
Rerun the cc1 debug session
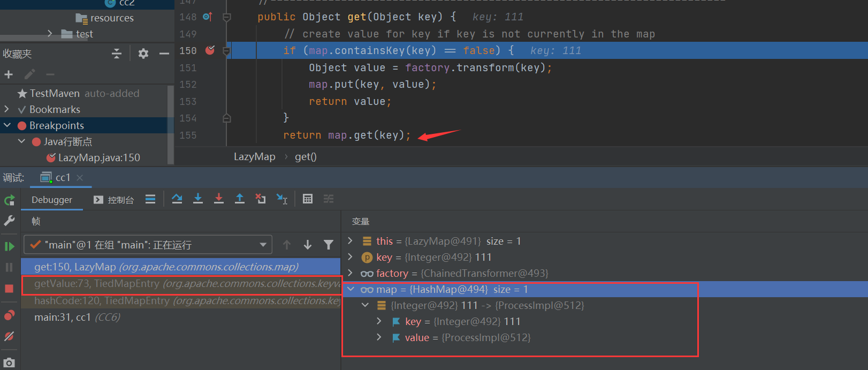click(9, 200)
